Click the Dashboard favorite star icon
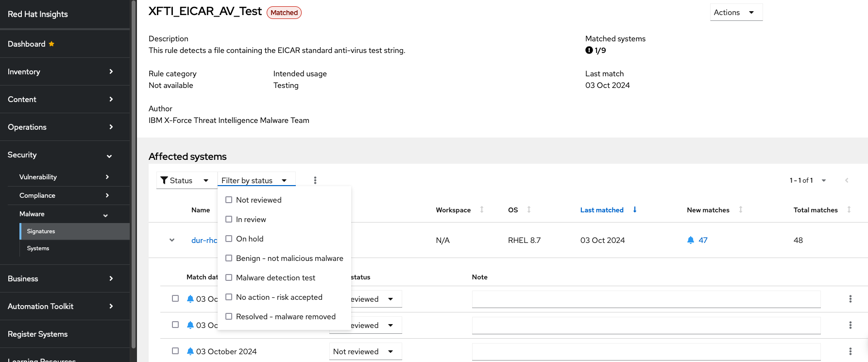Image resolution: width=868 pixels, height=362 pixels. coord(51,44)
